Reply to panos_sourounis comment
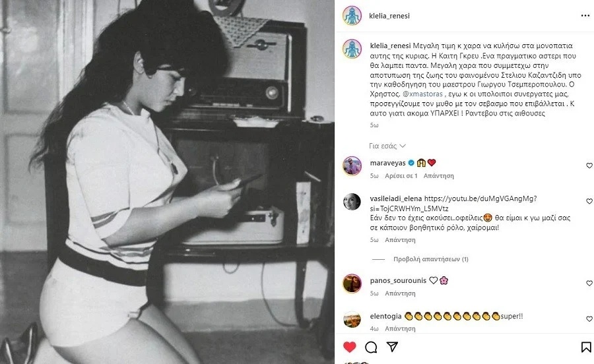This screenshot has height=364, width=594. 400,293
